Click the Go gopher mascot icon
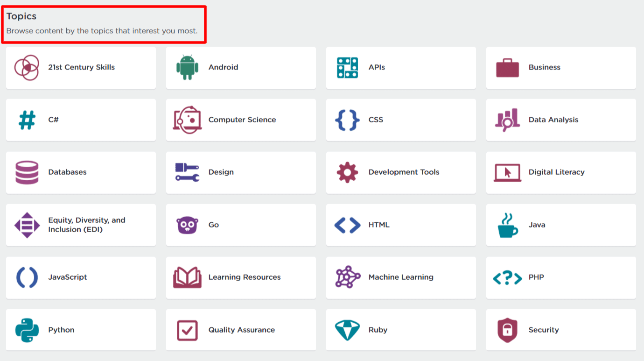 (187, 225)
